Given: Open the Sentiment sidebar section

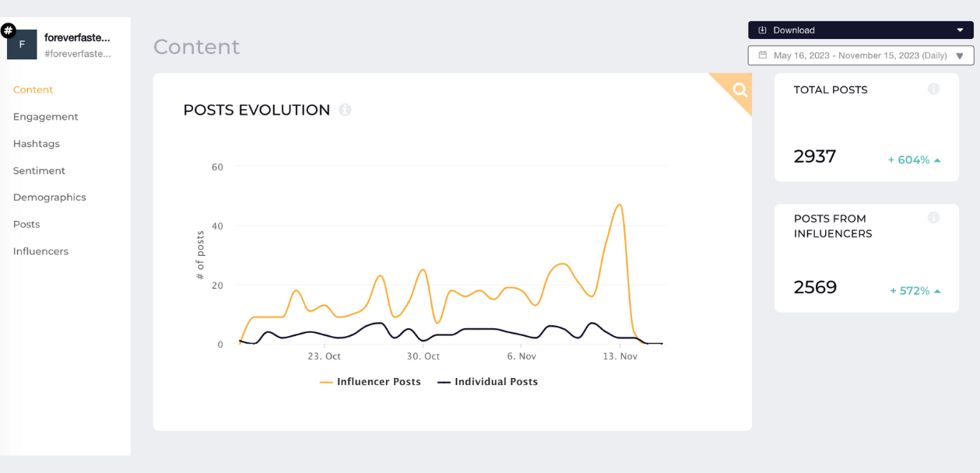Looking at the screenshot, I should (x=39, y=170).
